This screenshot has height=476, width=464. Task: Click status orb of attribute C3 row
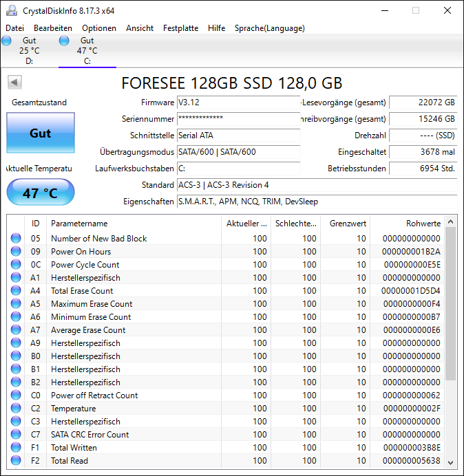tap(16, 421)
